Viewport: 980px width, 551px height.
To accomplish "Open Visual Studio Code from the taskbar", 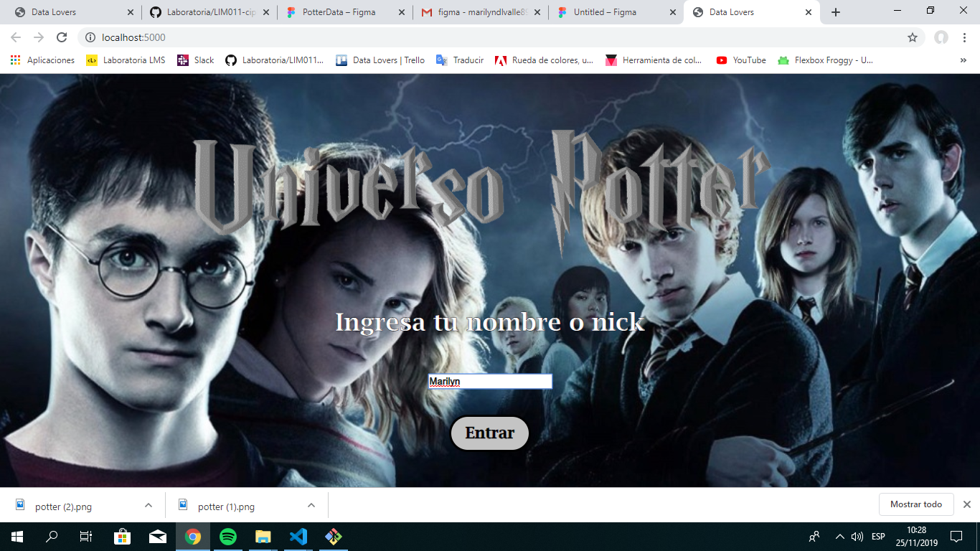I will [x=298, y=537].
